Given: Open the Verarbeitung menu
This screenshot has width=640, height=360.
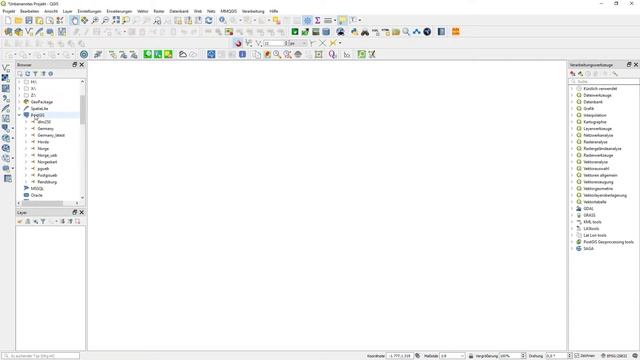Looking at the screenshot, I should [x=253, y=11].
